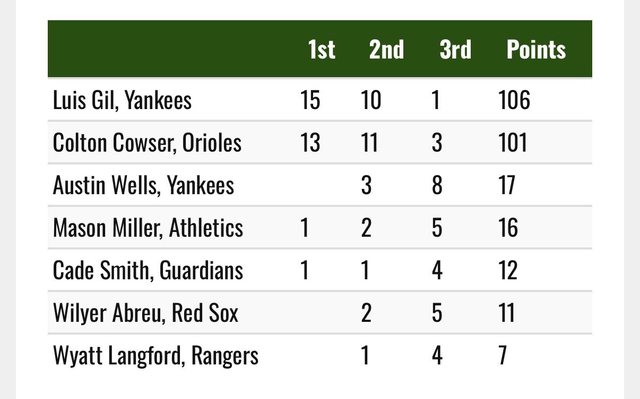Click the Points column header
The height and width of the screenshot is (399, 640).
[536, 49]
